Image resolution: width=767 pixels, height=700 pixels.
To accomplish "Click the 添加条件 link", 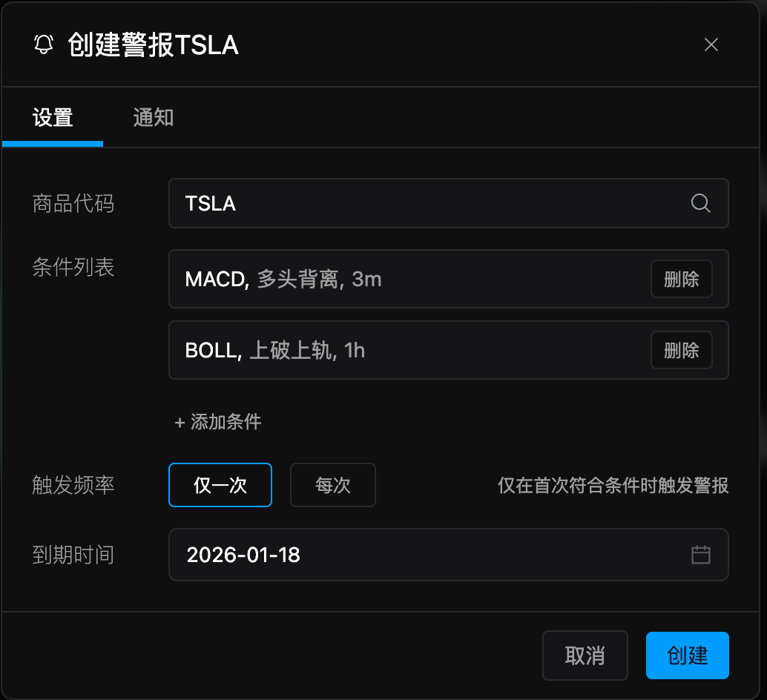I will 225,421.
